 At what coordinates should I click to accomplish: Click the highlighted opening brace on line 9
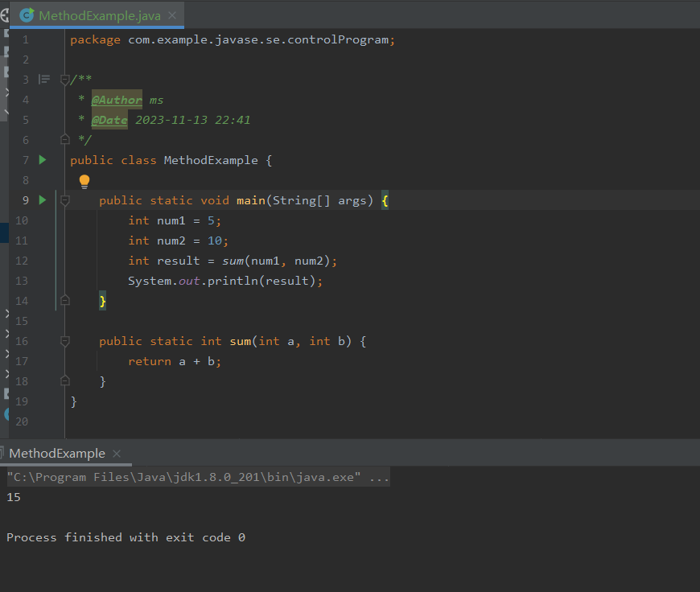click(385, 200)
